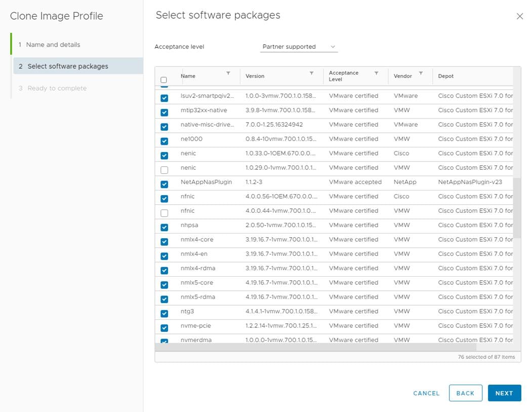Click version 1.1.2-3 cell
Image resolution: width=532 pixels, height=412 pixels.
254,182
